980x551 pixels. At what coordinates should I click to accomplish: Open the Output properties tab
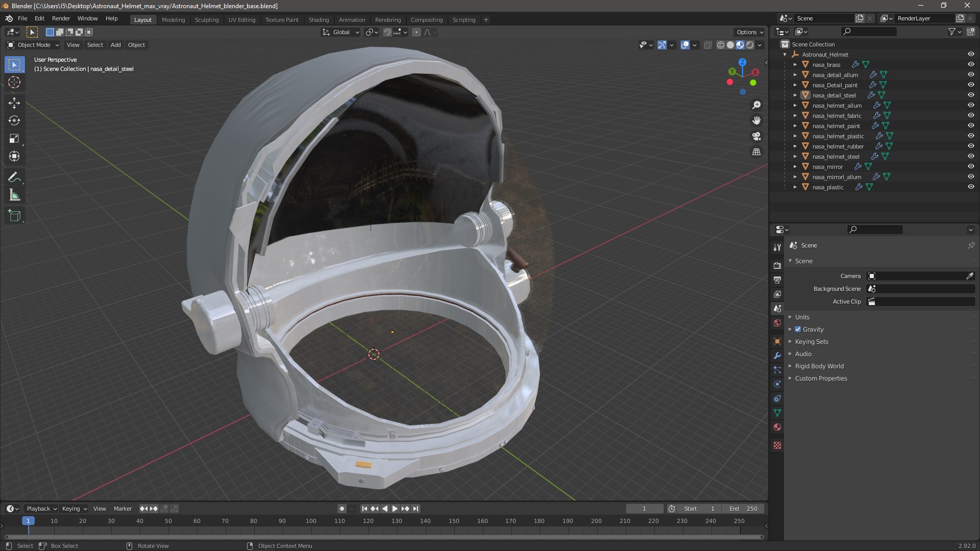(x=777, y=280)
